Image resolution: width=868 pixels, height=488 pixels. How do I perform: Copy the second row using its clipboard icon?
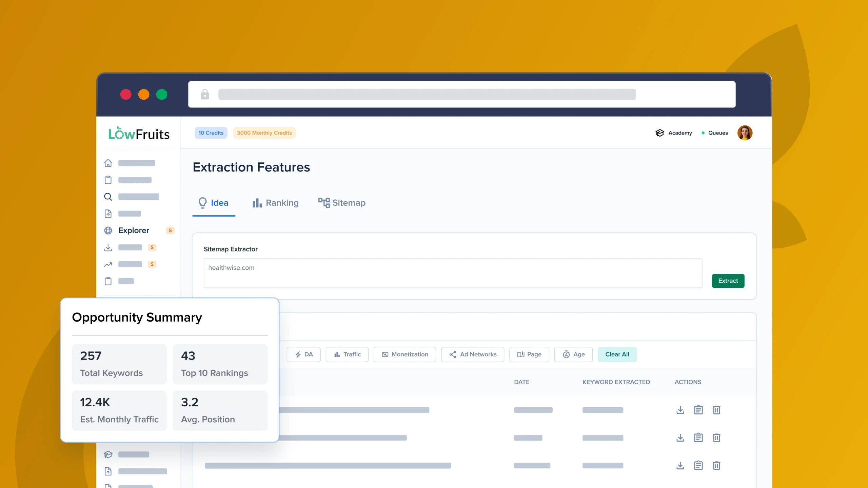pyautogui.click(x=698, y=438)
